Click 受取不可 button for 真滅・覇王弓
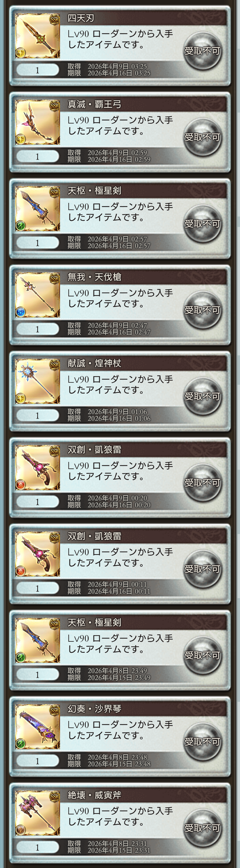The height and width of the screenshot is (868, 240). [x=202, y=137]
